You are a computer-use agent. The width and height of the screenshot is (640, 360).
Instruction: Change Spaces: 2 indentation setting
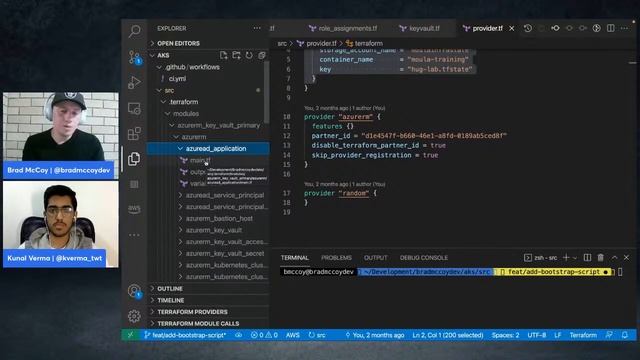point(505,335)
